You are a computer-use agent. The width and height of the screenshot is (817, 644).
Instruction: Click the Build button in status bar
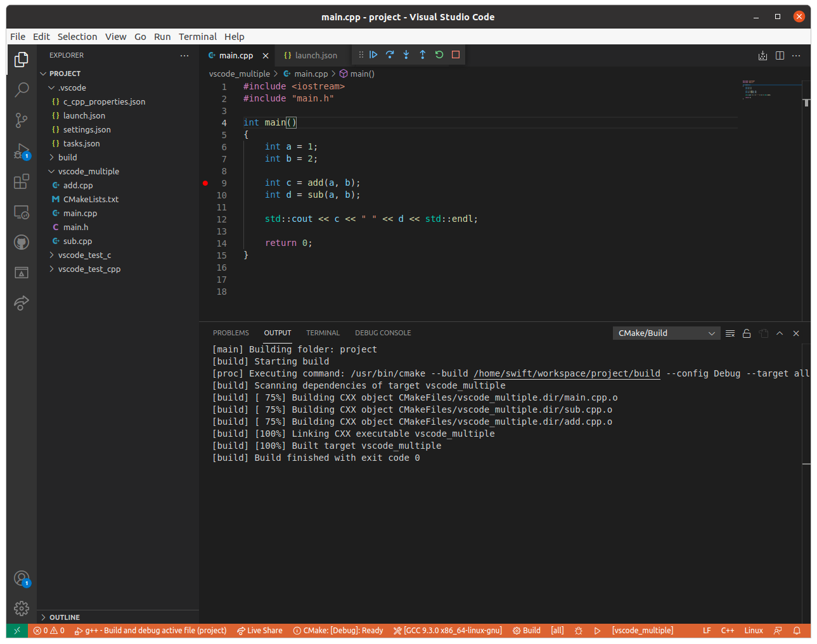[x=527, y=631]
